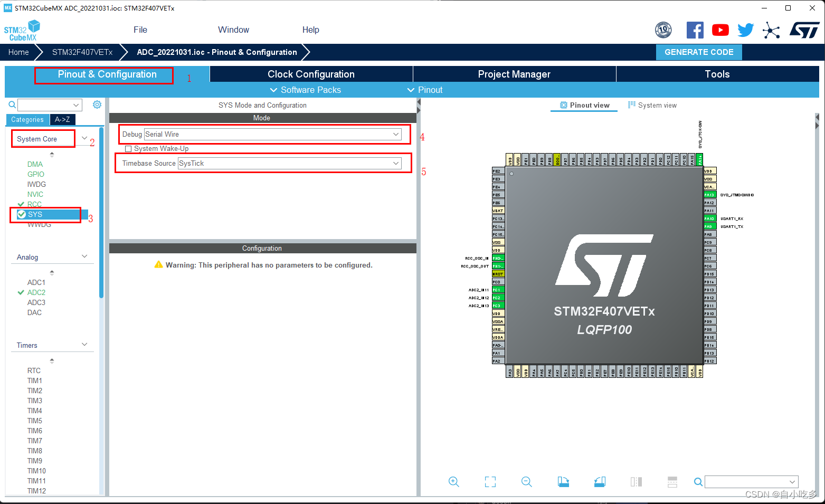825x504 pixels.
Task: Select NVIC in System Core
Action: [35, 194]
